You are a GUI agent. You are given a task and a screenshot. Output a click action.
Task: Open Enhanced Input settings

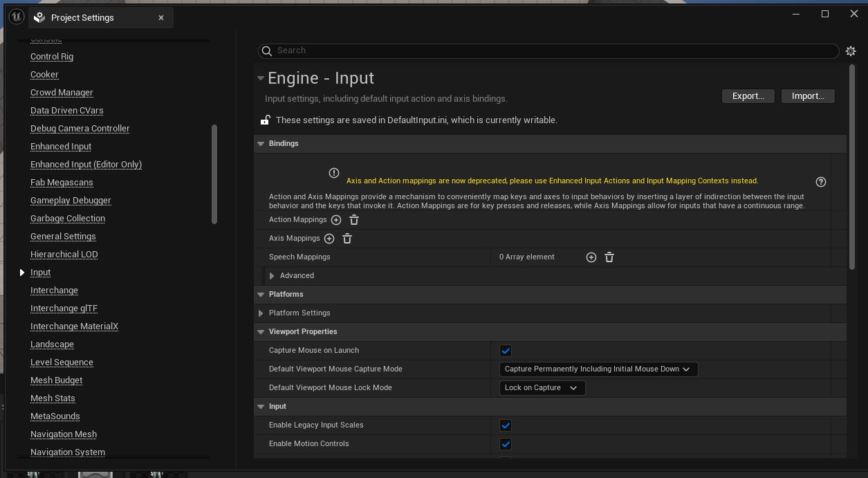pyautogui.click(x=61, y=147)
